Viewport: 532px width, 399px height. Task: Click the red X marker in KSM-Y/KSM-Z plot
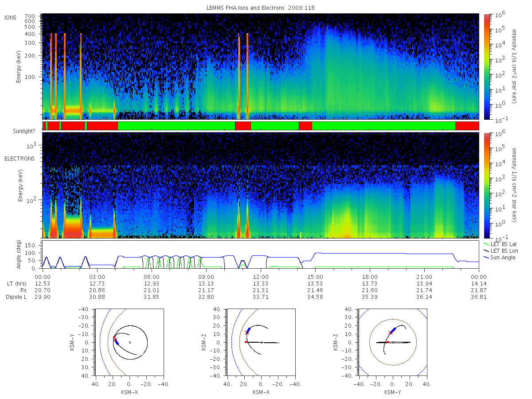pos(390,332)
